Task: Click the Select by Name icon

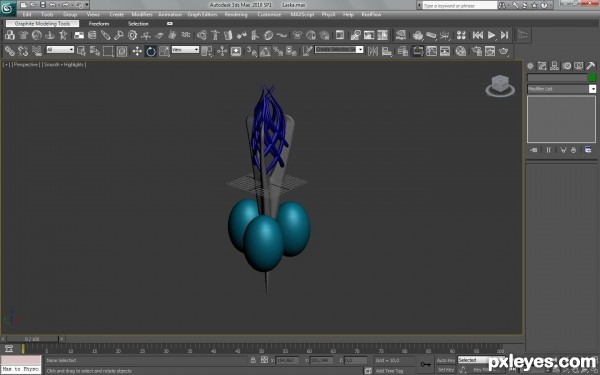Action: click(x=95, y=51)
